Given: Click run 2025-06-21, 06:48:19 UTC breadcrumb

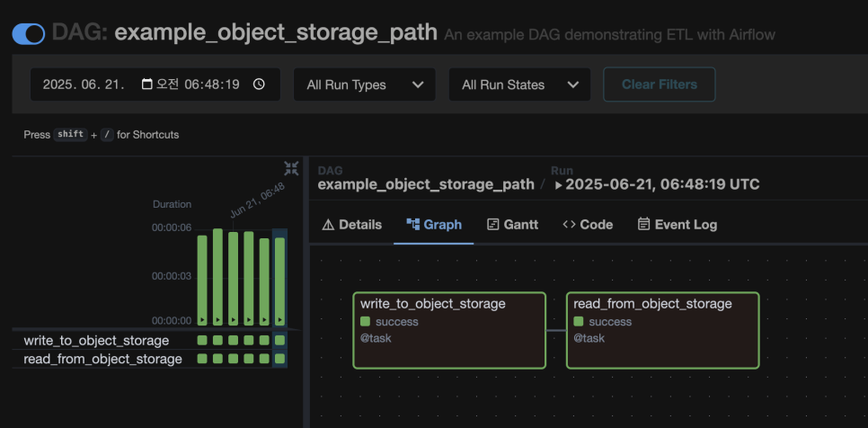Looking at the screenshot, I should 657,184.
